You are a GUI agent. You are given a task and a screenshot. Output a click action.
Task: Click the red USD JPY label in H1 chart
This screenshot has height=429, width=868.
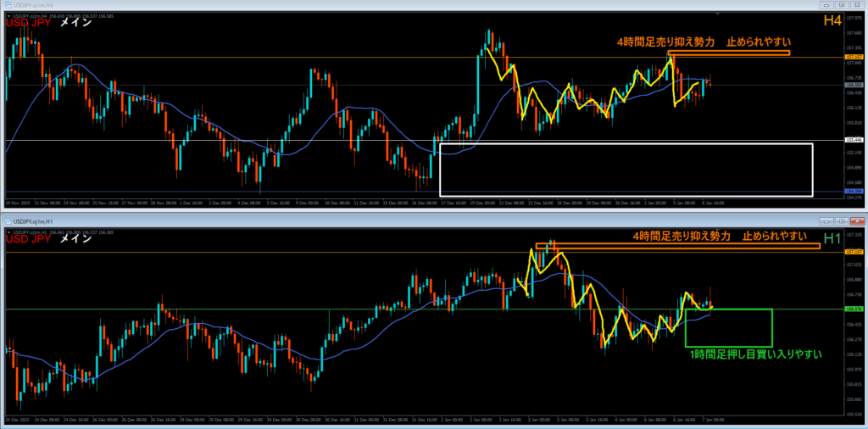click(x=28, y=239)
